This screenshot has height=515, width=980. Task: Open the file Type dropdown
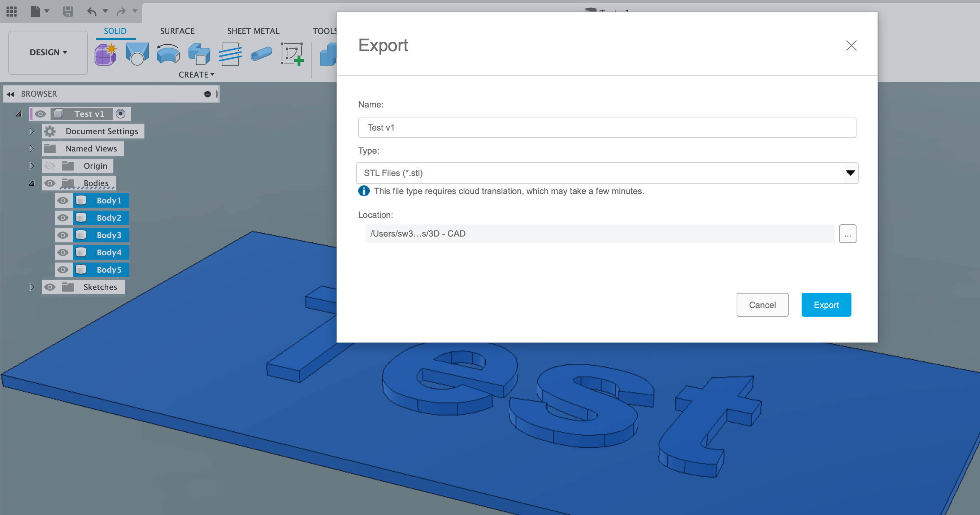850,173
